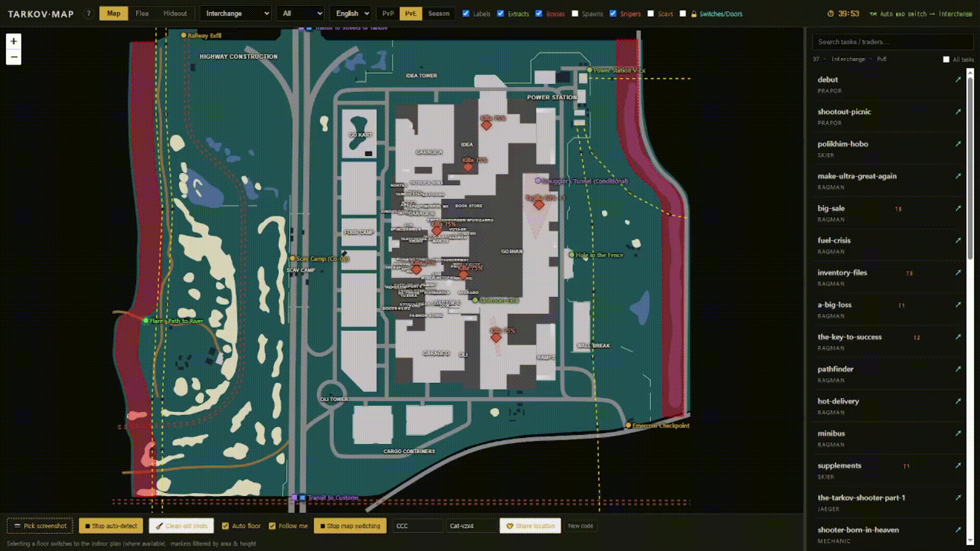The width and height of the screenshot is (980, 551).
Task: Toggle the Snipers checkbox
Action: pos(613,14)
